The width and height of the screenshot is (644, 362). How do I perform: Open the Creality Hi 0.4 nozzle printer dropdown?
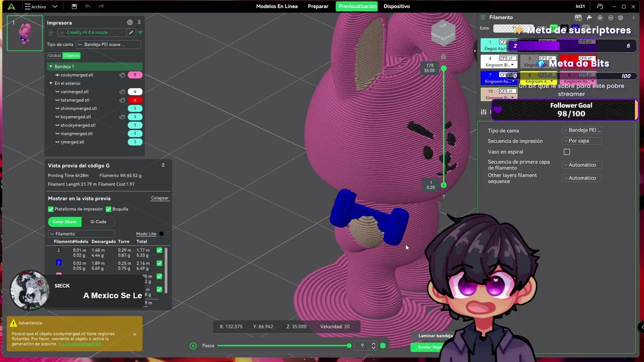(92, 33)
